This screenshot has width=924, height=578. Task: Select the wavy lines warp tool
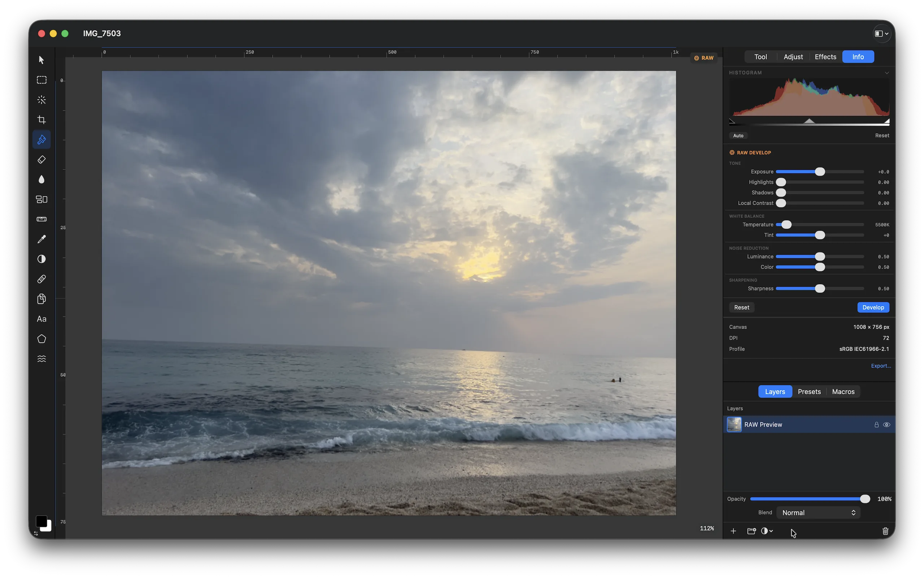tap(41, 359)
